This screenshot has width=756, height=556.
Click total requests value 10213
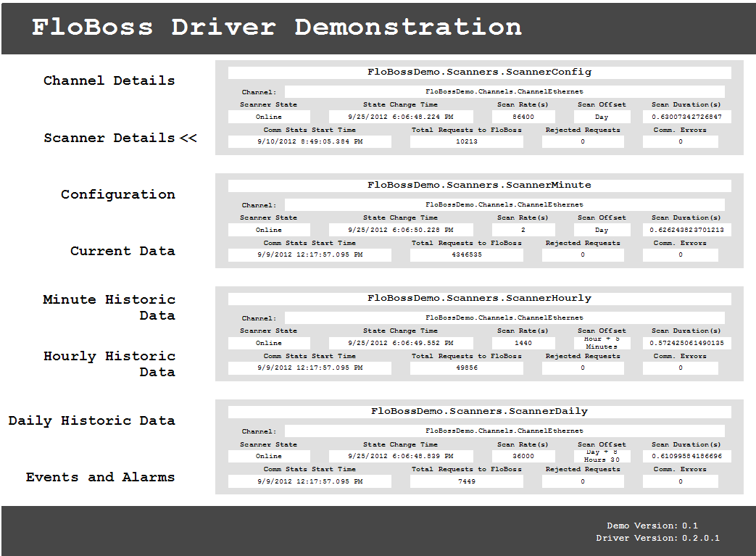click(467, 142)
